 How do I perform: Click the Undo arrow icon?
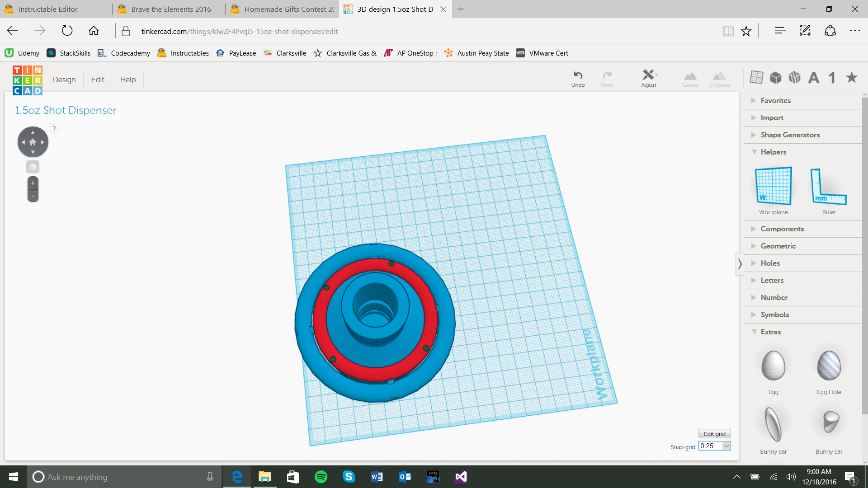[578, 75]
